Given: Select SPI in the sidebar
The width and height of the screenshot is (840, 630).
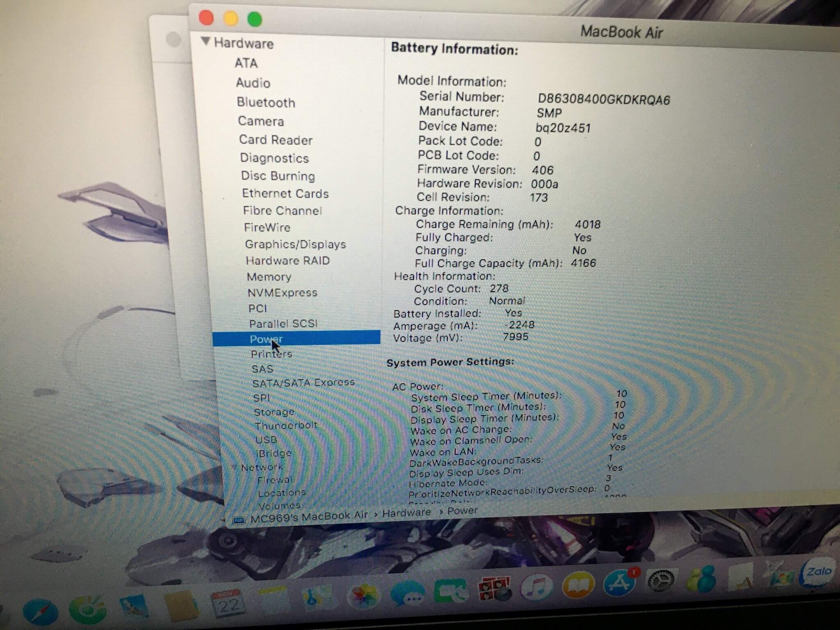Looking at the screenshot, I should (262, 398).
